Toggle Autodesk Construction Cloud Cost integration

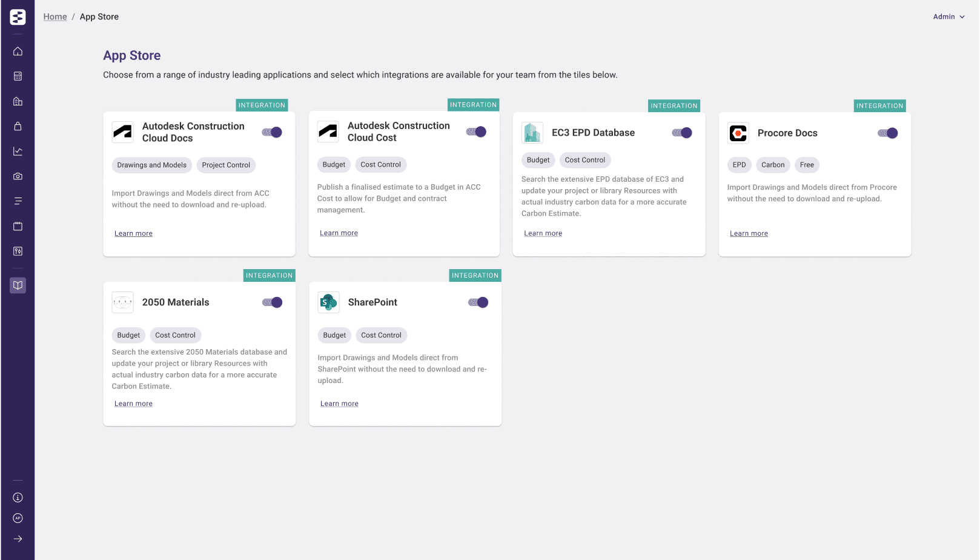coord(477,132)
